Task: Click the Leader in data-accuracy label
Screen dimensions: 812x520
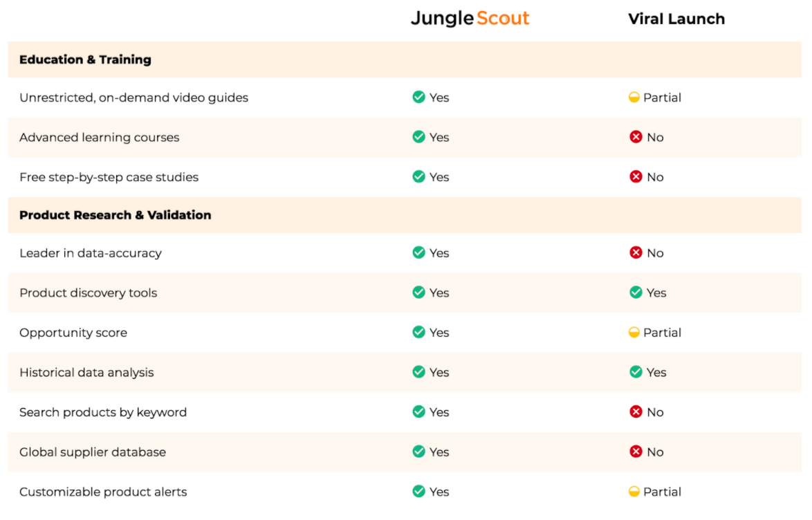Action: (x=91, y=253)
